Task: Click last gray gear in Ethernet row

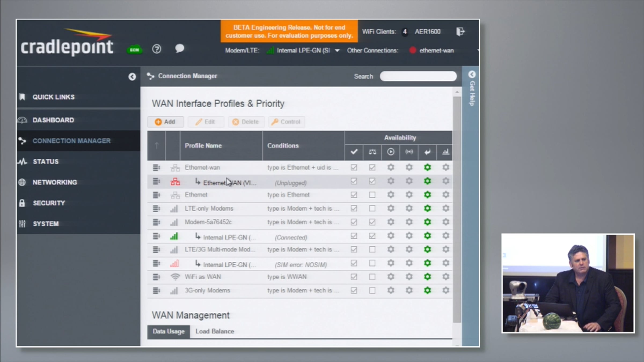Action: click(x=446, y=195)
